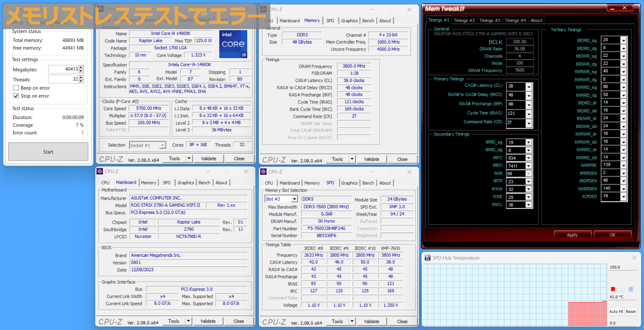Click the DRAM Frequency 3800.0 MHz value

point(354,66)
